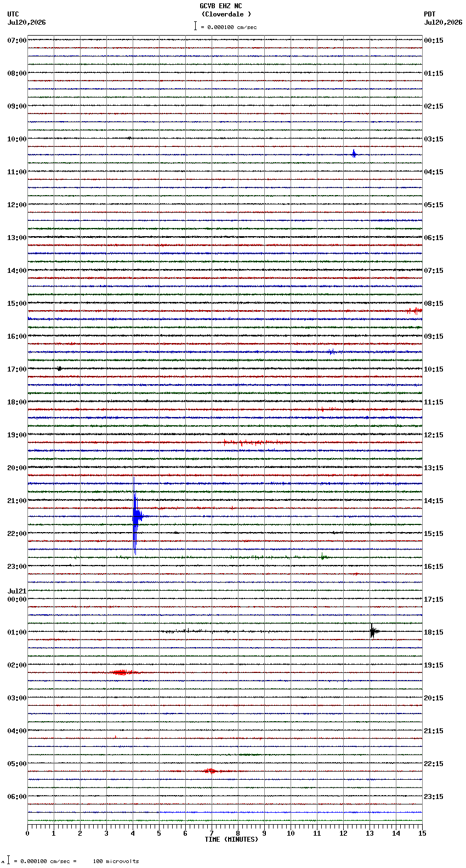Click the 00:00 UTC time label
Viewport: 466px width, 868px height.
tap(17, 599)
